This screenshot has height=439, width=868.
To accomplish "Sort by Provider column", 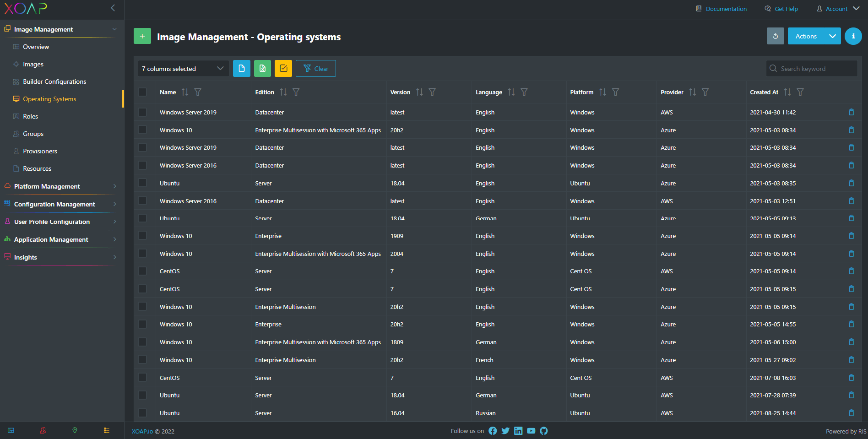I will point(693,92).
